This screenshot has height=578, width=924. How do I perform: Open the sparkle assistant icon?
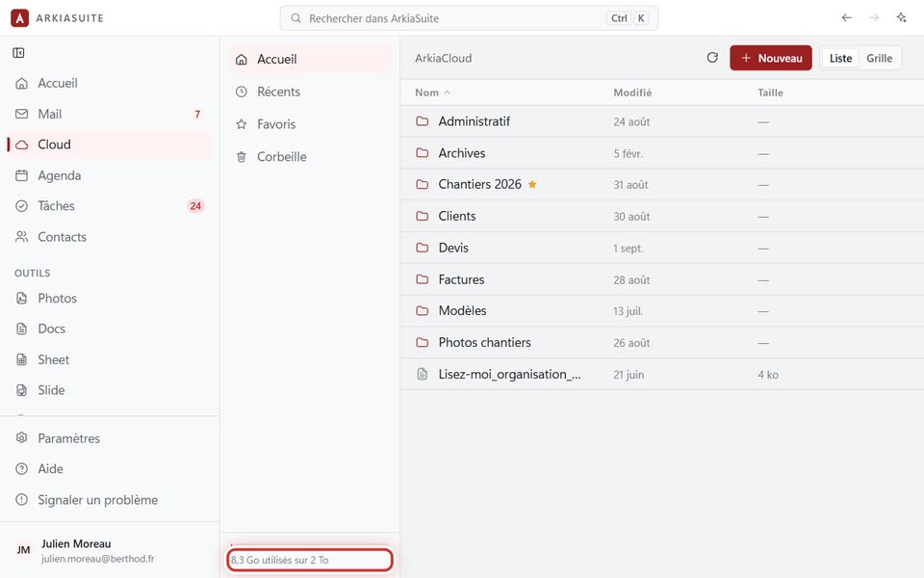pyautogui.click(x=901, y=17)
